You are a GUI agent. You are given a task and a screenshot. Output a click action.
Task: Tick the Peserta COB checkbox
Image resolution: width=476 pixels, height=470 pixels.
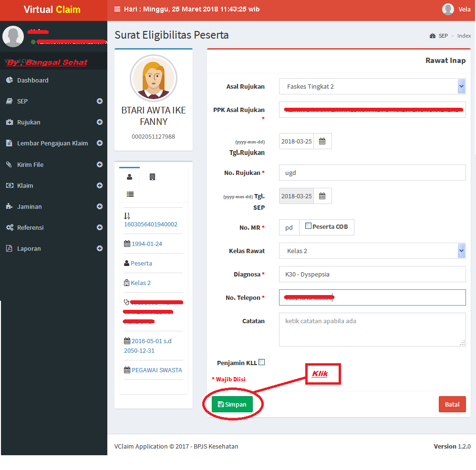click(x=308, y=226)
